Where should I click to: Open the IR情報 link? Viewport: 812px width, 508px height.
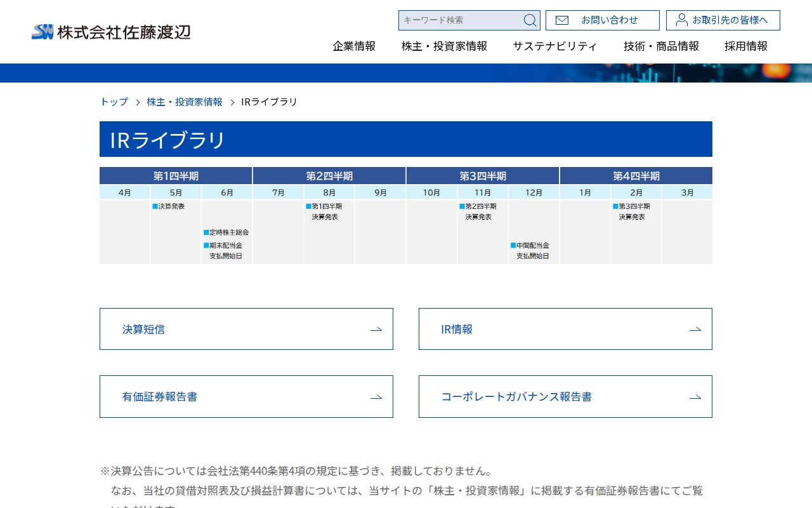click(x=565, y=329)
